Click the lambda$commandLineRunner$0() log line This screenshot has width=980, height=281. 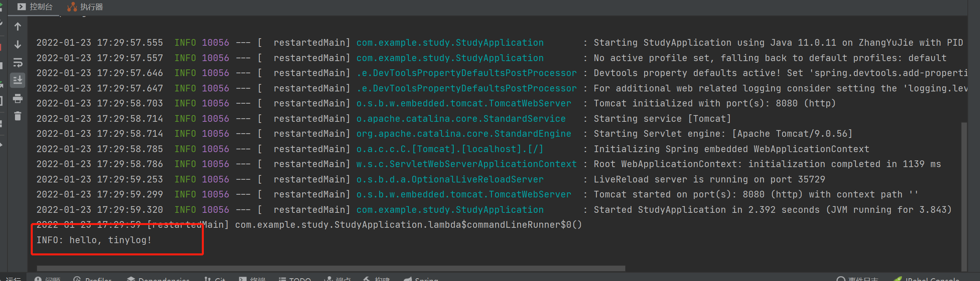click(x=309, y=225)
